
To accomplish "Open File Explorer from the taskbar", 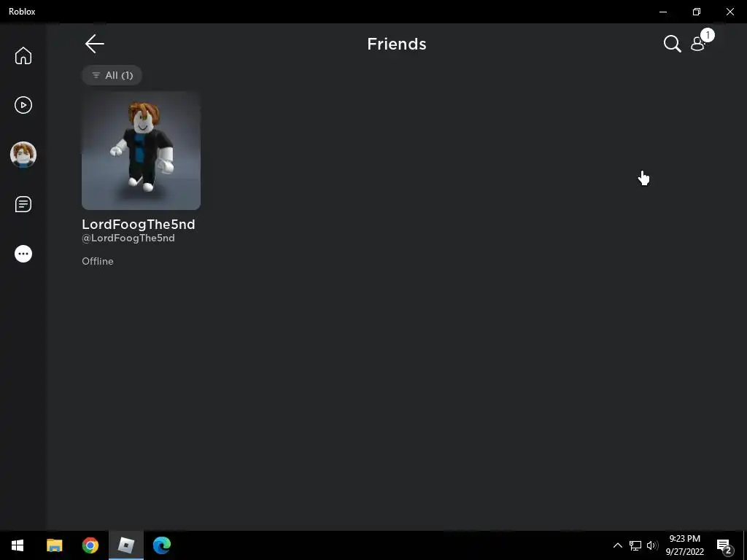I will point(54,545).
